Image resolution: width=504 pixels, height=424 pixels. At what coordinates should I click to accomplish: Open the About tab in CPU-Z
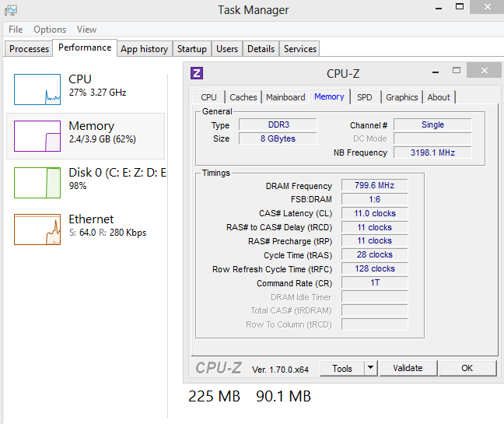[x=439, y=97]
